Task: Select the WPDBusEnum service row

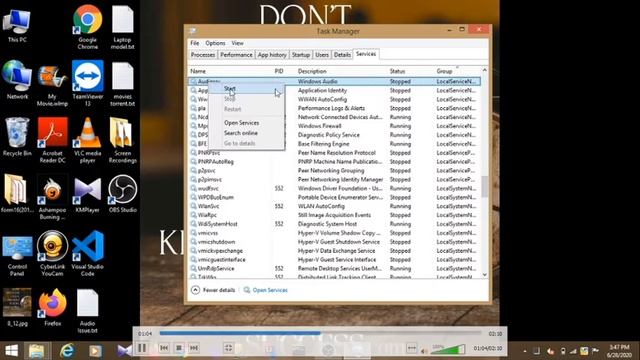Action: (x=334, y=198)
